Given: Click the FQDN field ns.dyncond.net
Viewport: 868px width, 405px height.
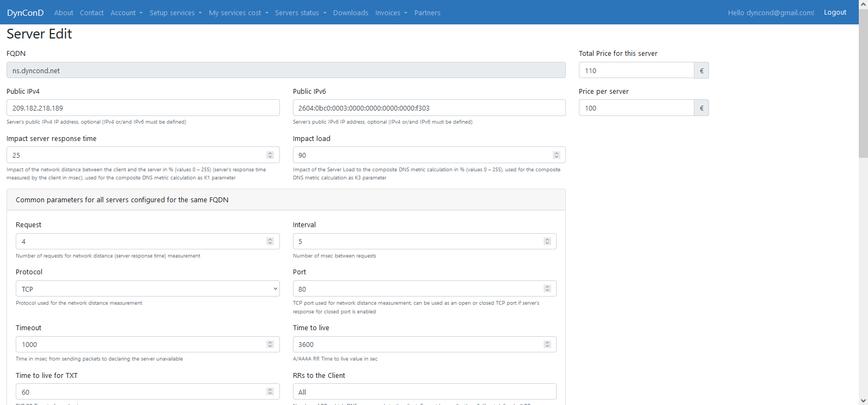Looking at the screenshot, I should pyautogui.click(x=286, y=70).
